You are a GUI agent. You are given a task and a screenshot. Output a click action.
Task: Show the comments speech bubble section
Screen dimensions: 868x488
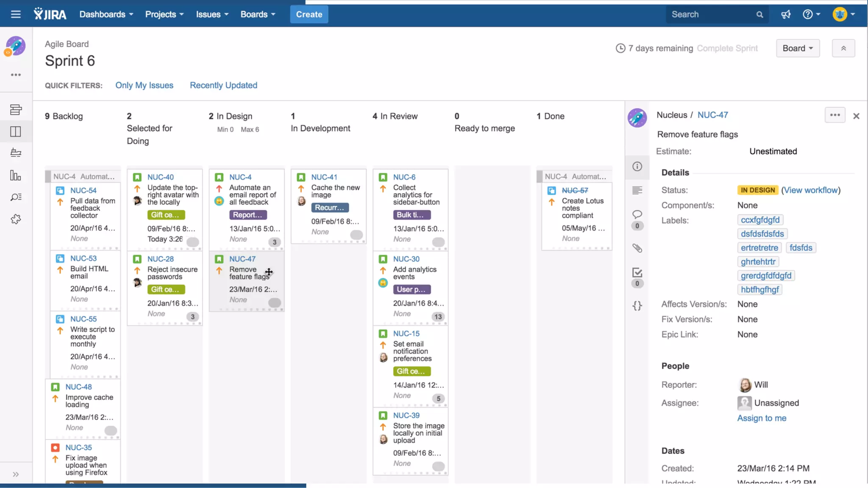(637, 214)
